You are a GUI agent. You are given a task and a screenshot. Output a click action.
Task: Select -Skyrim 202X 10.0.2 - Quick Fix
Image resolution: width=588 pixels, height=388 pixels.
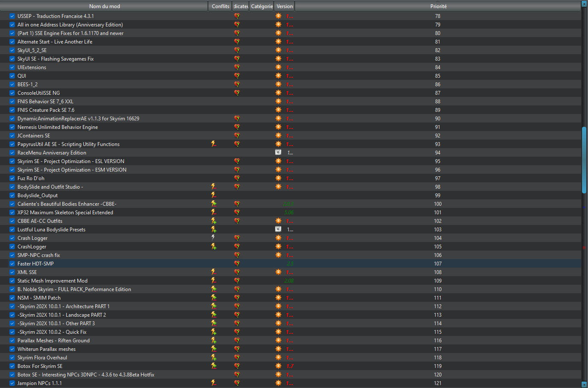(52, 332)
